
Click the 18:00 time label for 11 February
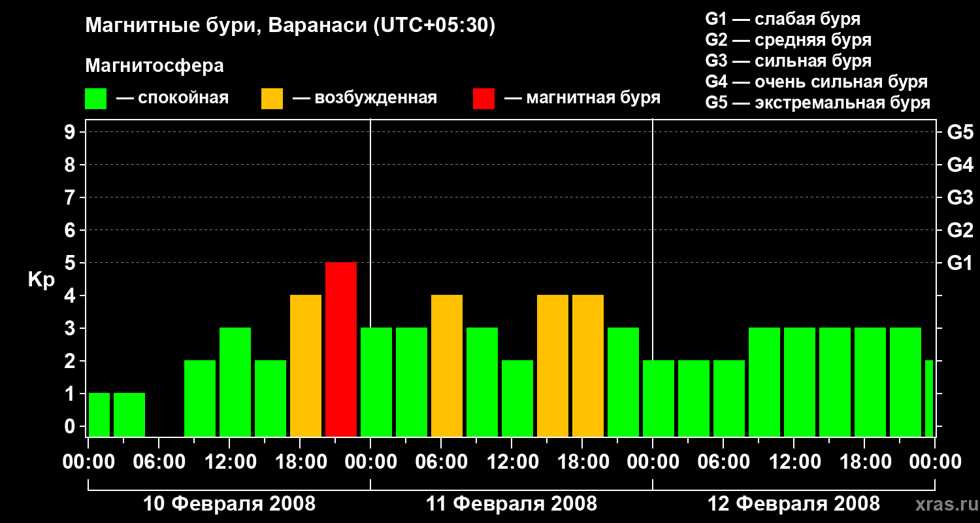point(582,462)
